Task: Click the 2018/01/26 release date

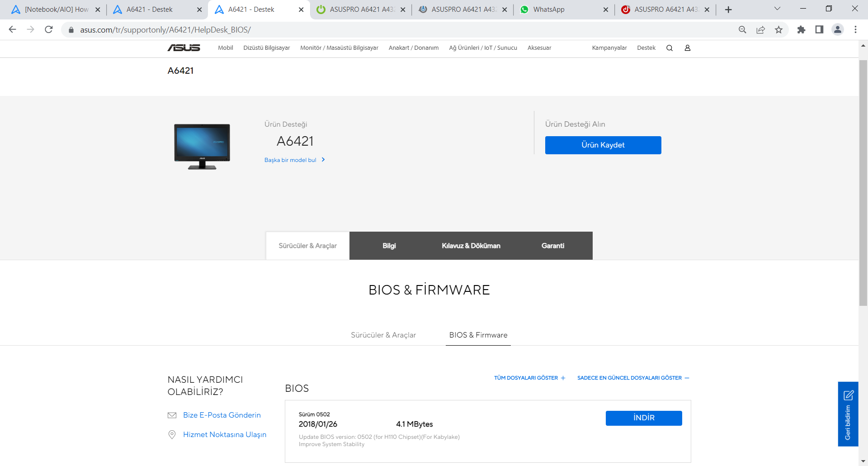Action: 318,424
